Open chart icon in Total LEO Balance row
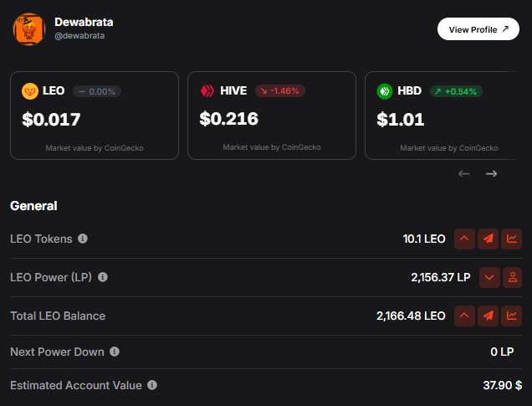The image size is (532, 406). [512, 316]
